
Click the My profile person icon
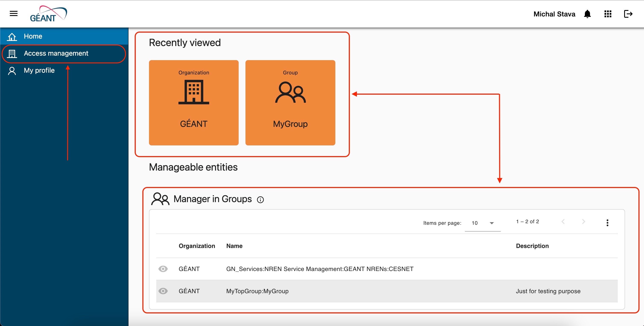[12, 71]
